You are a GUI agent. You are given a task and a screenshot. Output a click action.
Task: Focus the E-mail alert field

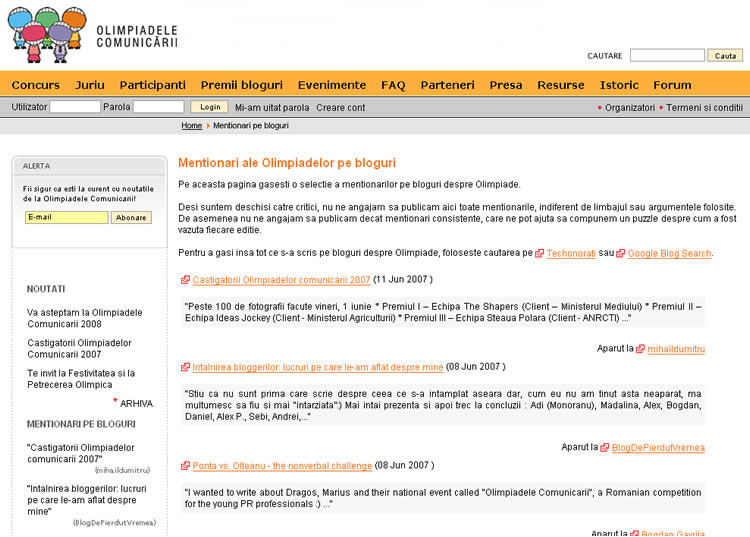66,218
